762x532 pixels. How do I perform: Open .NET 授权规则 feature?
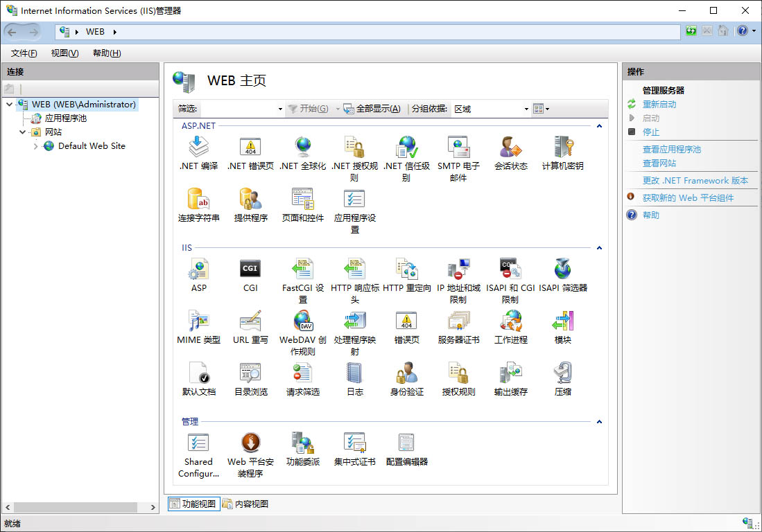[x=355, y=159]
